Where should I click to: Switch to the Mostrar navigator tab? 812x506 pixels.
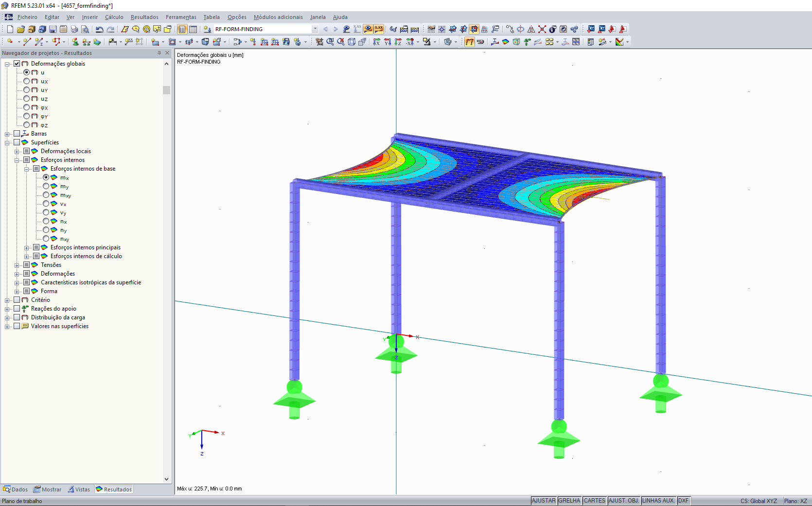click(48, 489)
